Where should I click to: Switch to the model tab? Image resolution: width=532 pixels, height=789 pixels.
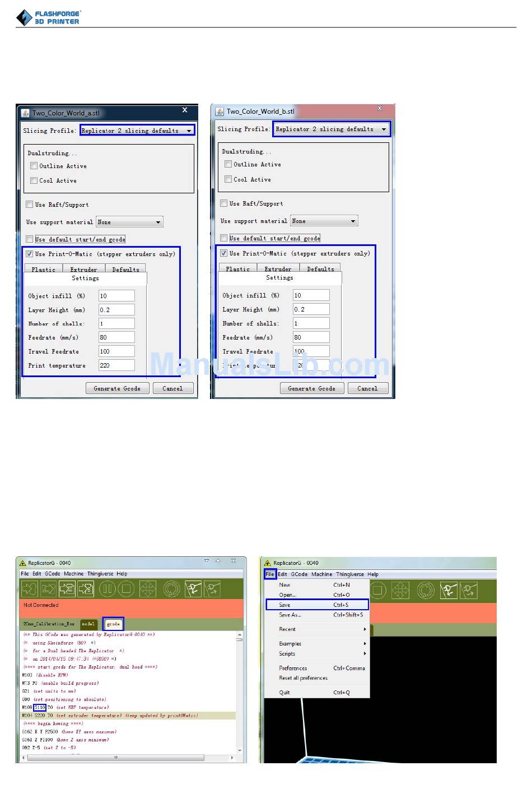pyautogui.click(x=88, y=624)
